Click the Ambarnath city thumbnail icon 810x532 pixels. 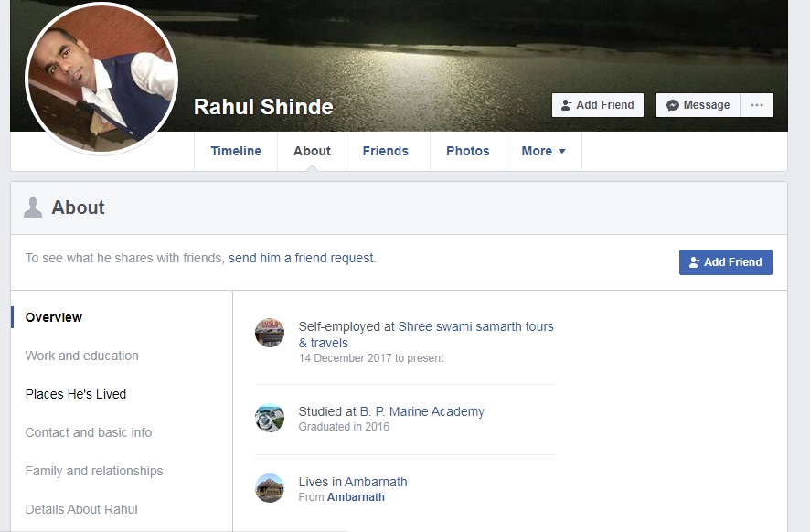pos(270,488)
